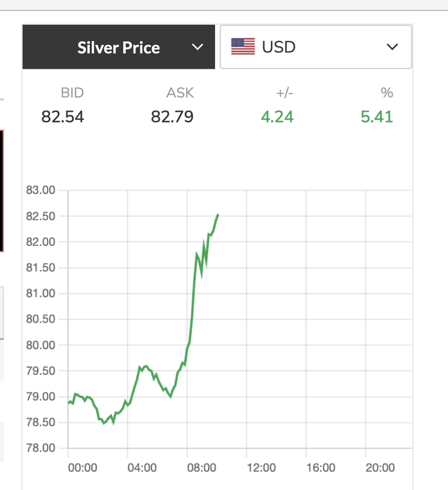Select the ASK value 82.79

pos(172,117)
